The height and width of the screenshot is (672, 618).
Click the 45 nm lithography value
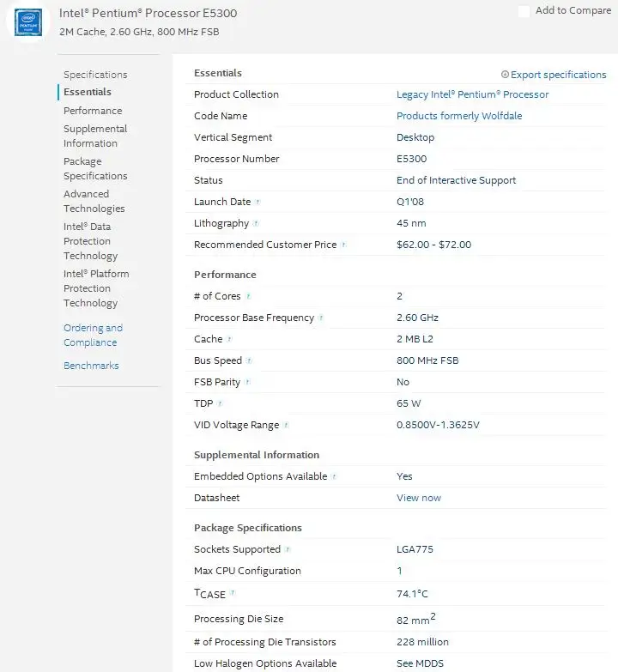[x=411, y=223]
